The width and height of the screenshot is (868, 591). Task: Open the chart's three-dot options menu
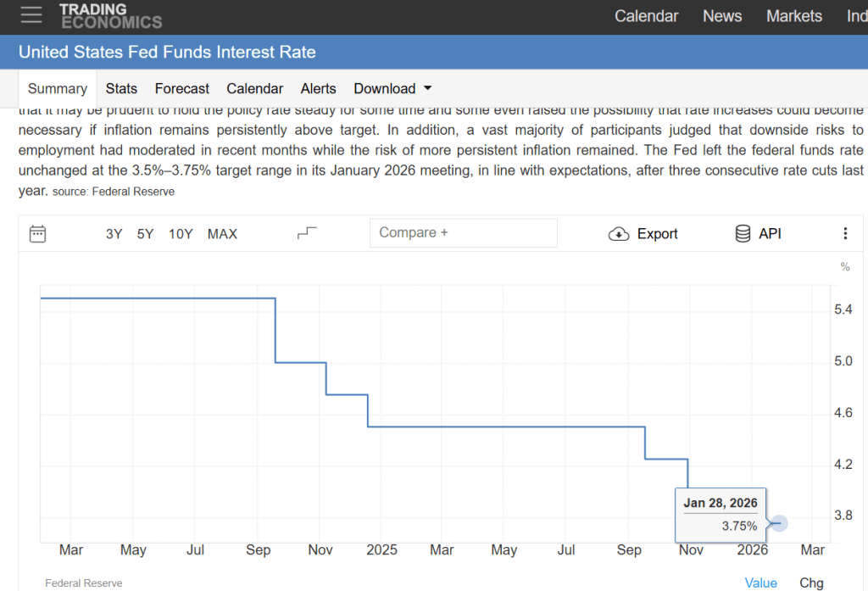(844, 234)
